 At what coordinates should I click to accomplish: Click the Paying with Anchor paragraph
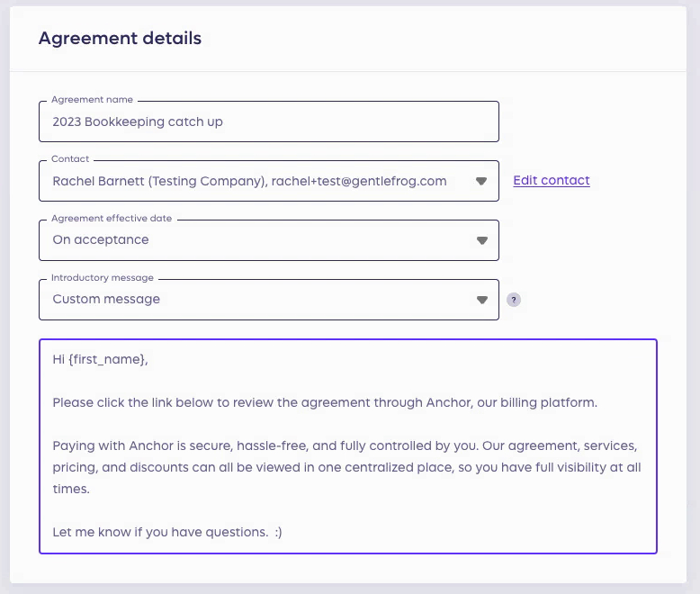pos(347,467)
